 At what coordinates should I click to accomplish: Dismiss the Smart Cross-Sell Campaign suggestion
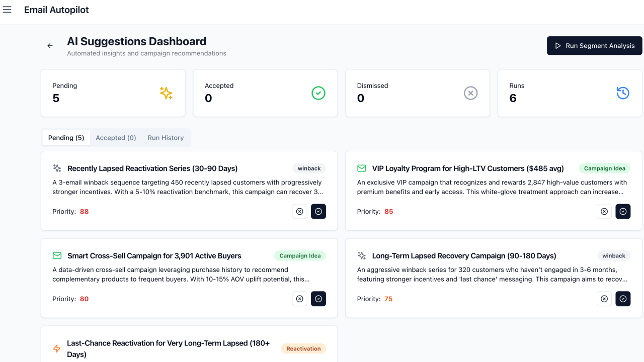299,299
